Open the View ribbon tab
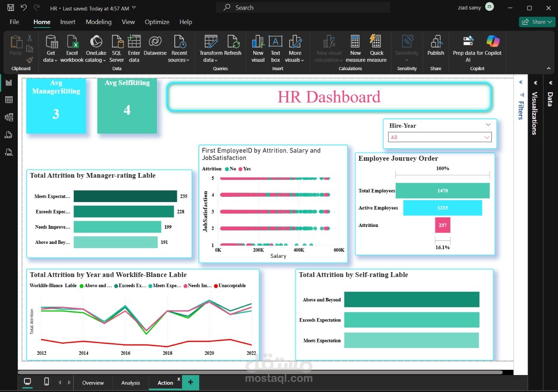The height and width of the screenshot is (392, 558). (x=128, y=22)
